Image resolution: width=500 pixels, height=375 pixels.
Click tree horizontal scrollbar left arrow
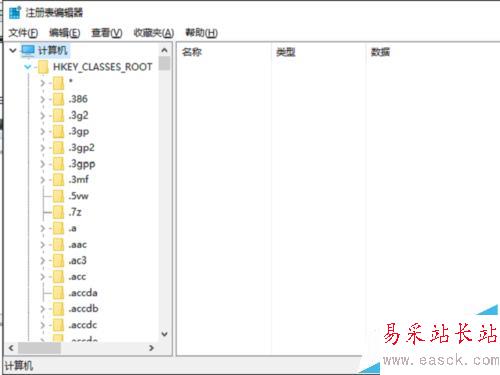point(11,348)
